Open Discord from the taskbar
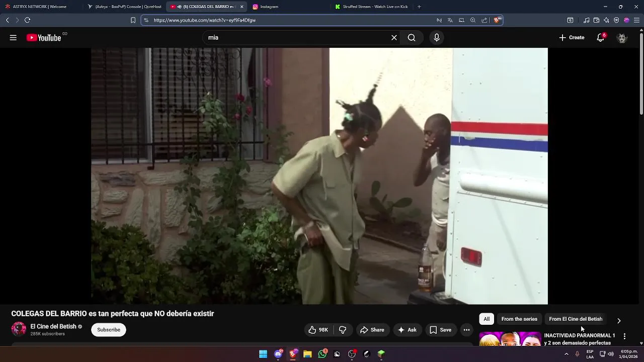Screen dimensions: 644x362 [278, 354]
